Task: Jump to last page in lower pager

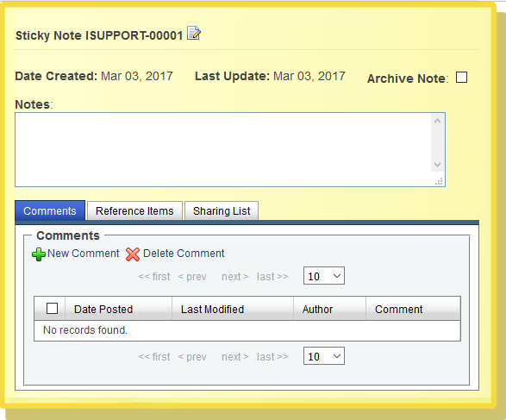Action: pos(272,357)
